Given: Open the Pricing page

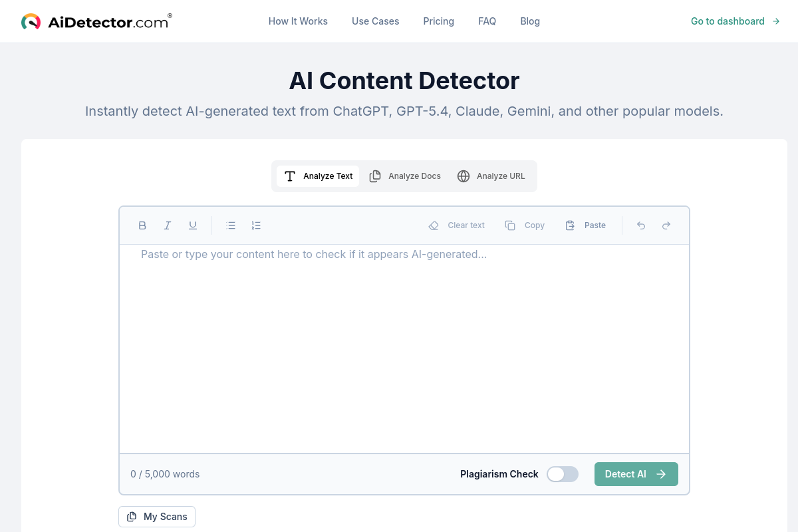Looking at the screenshot, I should [439, 21].
